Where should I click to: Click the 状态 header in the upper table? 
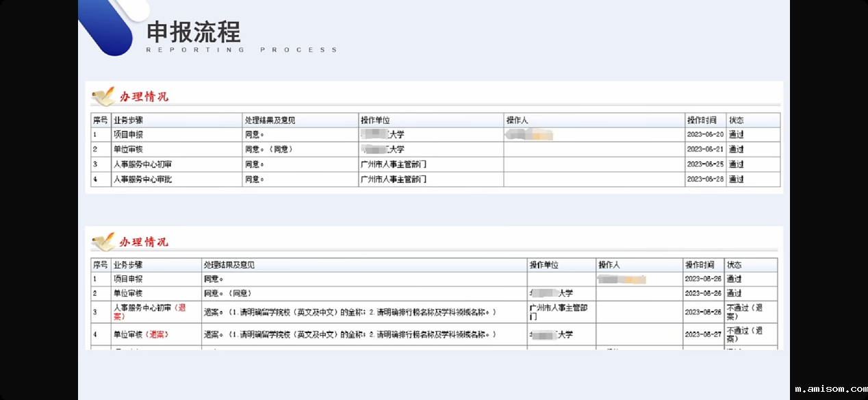[736, 120]
